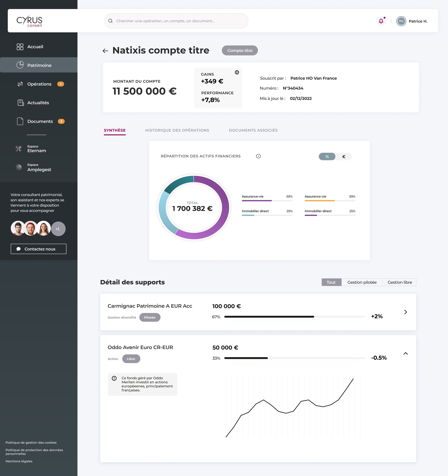
Task: Click the Eternam butterfly icon
Action: click(18, 149)
